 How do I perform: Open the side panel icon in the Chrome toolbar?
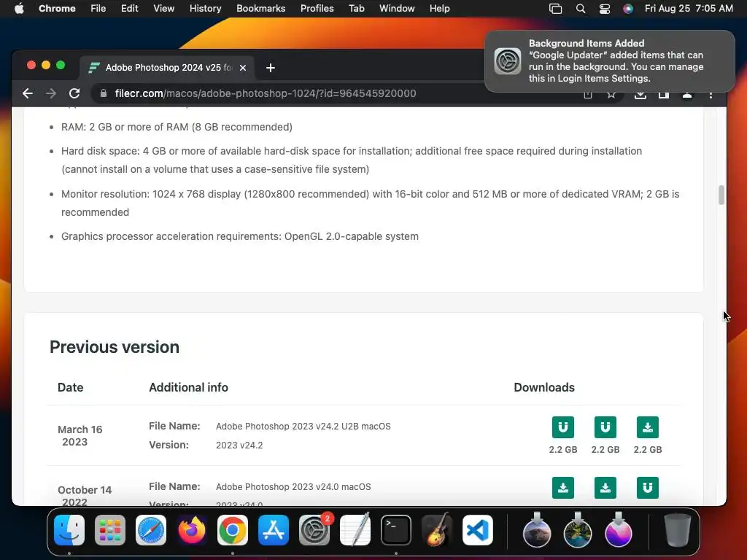coord(664,94)
